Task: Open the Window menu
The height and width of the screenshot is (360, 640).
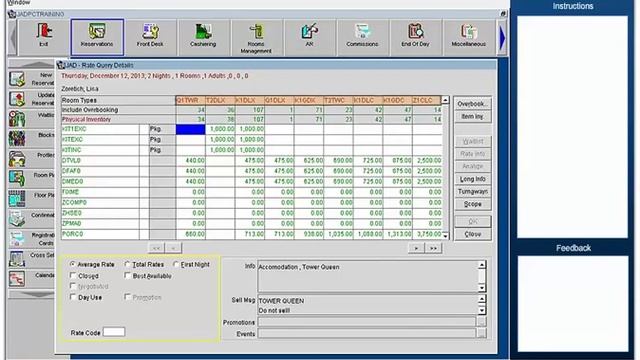Action: click(x=19, y=2)
